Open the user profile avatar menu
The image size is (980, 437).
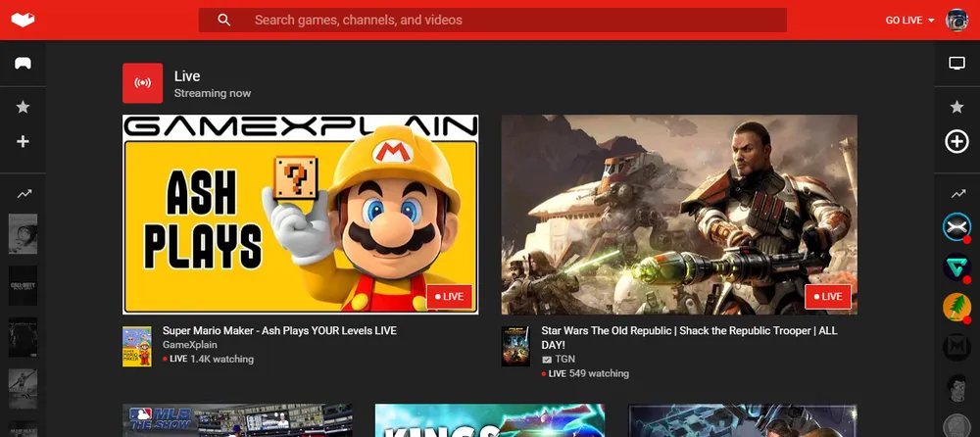pyautogui.click(x=956, y=21)
